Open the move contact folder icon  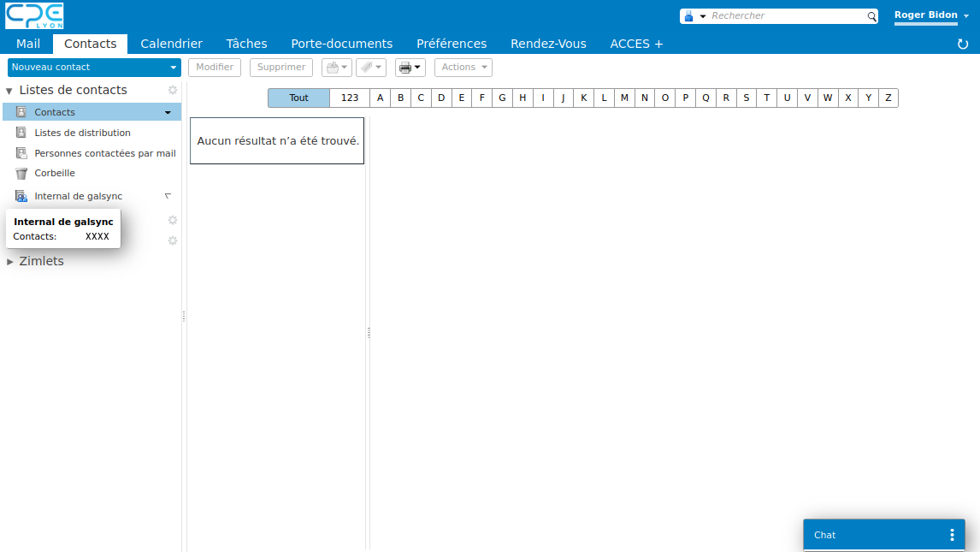337,68
